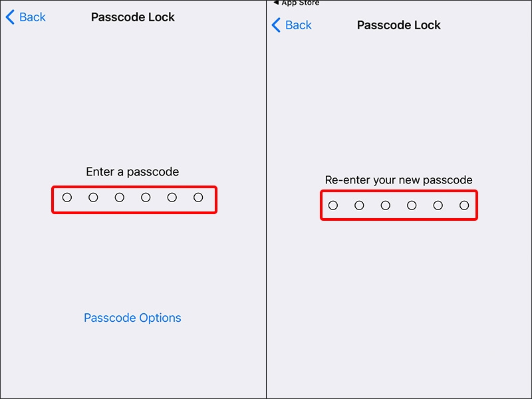Viewport: 532px width, 399px height.
Task: Click third circle under Enter a passcode
Action: 120,198
